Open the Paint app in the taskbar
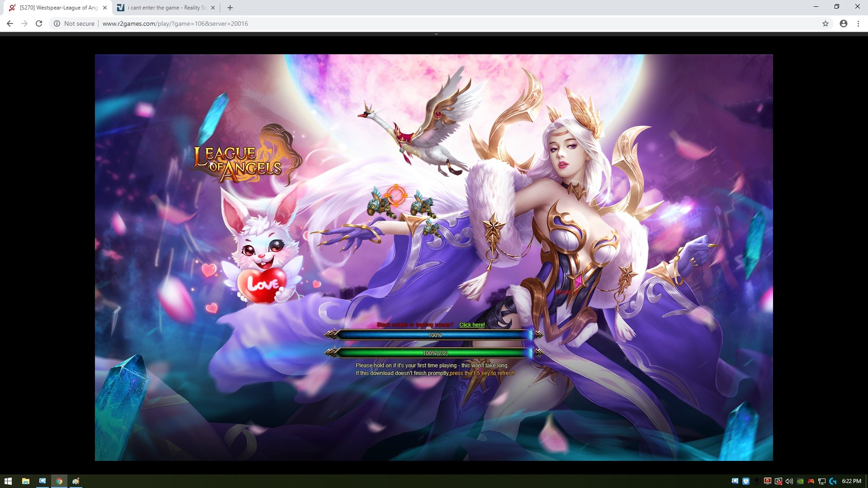Image resolution: width=868 pixels, height=488 pixels. click(x=76, y=481)
